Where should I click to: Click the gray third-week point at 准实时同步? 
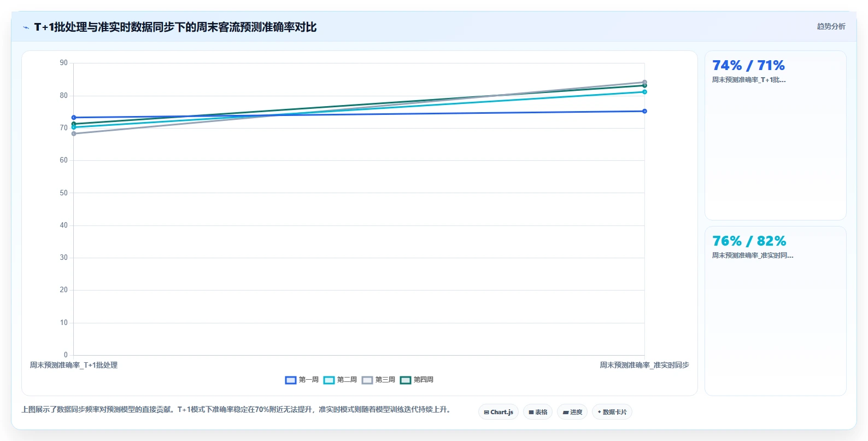(x=644, y=82)
